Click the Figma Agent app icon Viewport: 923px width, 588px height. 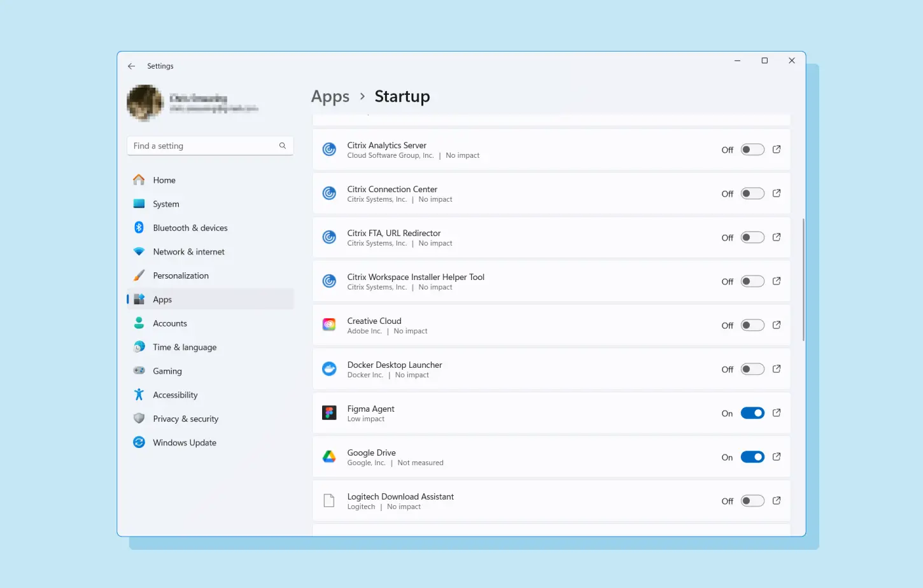329,412
